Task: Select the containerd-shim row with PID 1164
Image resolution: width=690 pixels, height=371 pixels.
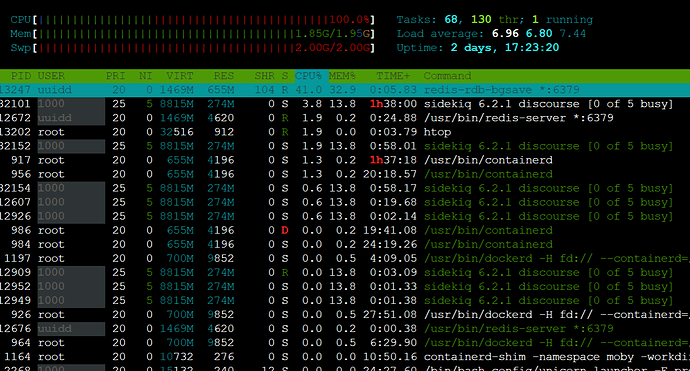Action: coord(345,357)
